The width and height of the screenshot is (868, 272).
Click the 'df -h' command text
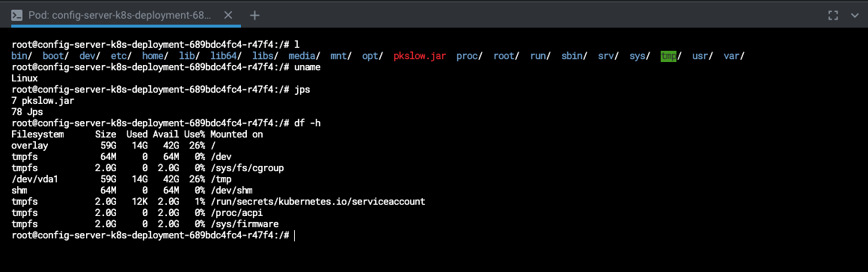308,123
